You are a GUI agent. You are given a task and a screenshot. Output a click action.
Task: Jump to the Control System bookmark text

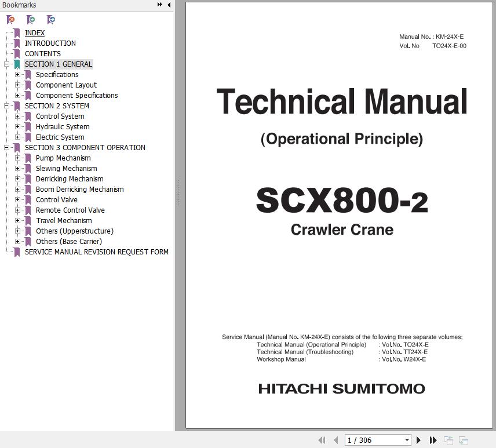click(60, 116)
